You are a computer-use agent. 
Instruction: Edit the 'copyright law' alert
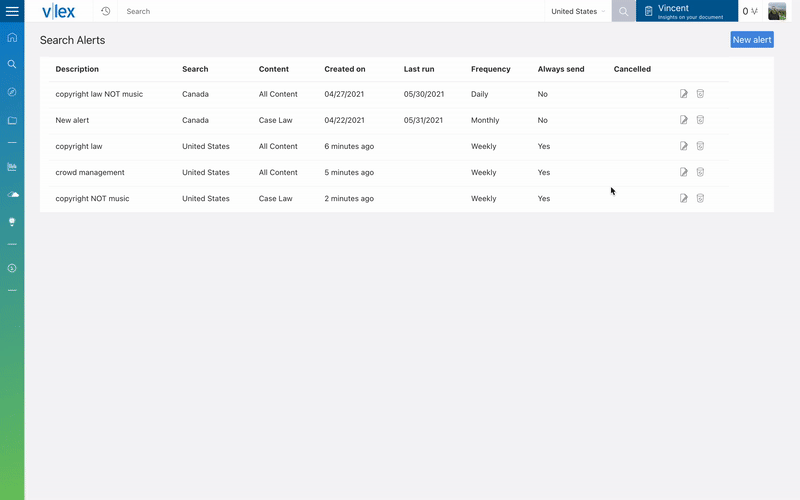pos(684,146)
